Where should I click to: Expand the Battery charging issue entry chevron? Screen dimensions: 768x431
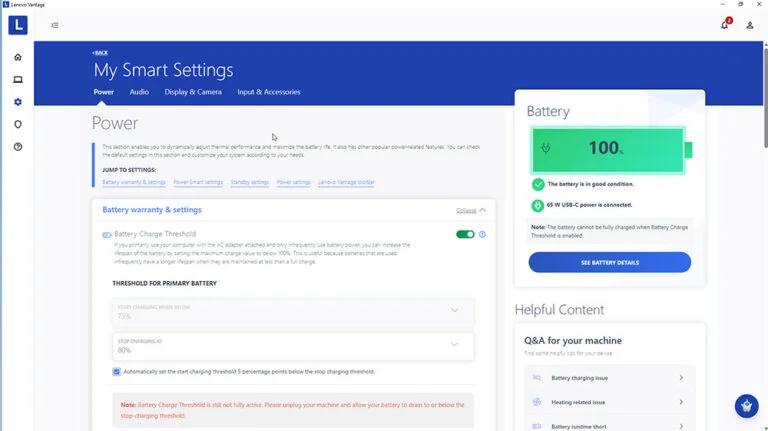681,378
